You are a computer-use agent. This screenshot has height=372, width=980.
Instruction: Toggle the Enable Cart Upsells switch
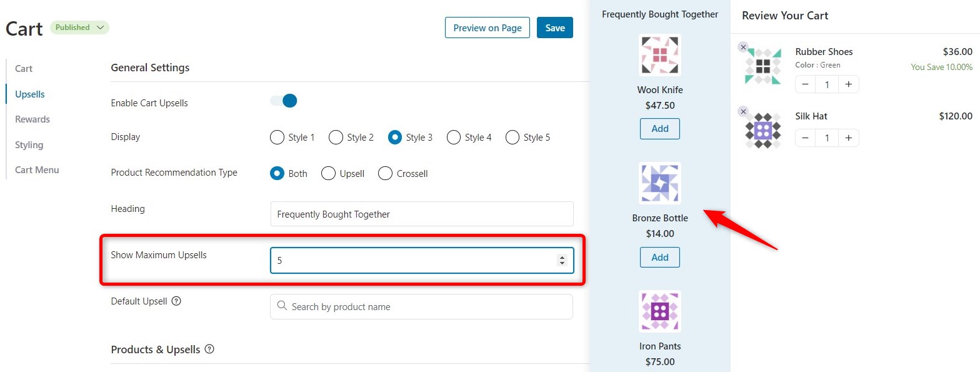[284, 101]
